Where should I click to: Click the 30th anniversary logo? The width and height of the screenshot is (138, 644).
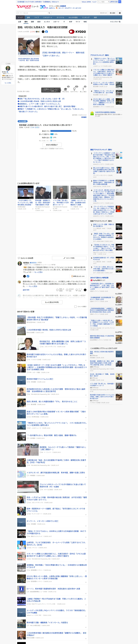[x=44, y=7]
